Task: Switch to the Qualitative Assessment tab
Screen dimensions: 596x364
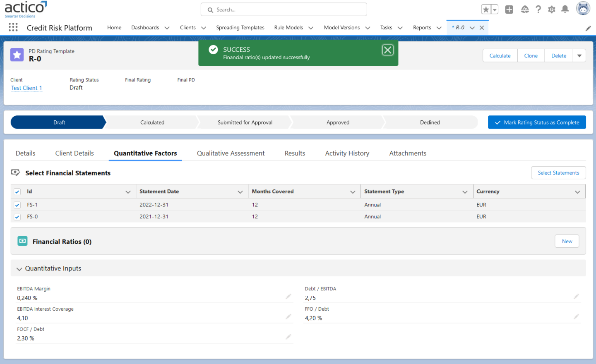Action: (231, 153)
